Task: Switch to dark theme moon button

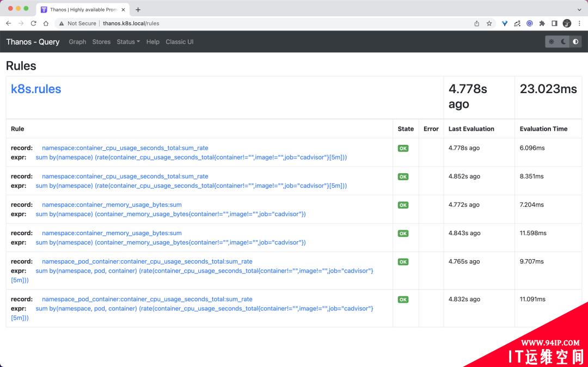Action: [563, 41]
